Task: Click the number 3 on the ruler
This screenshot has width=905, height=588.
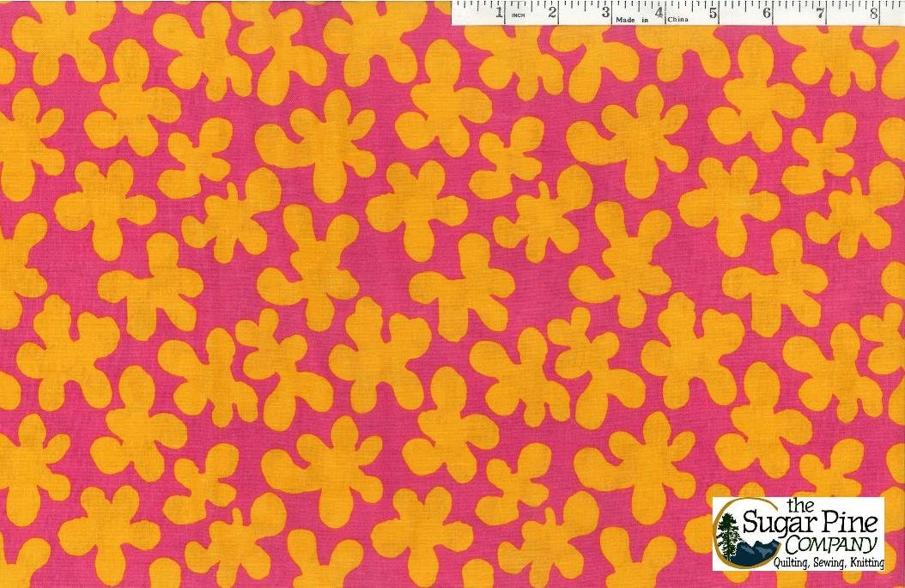Action: 606,14
